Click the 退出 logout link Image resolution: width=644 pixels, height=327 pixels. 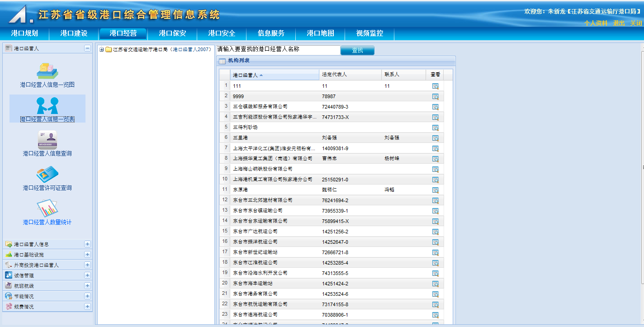click(x=619, y=24)
